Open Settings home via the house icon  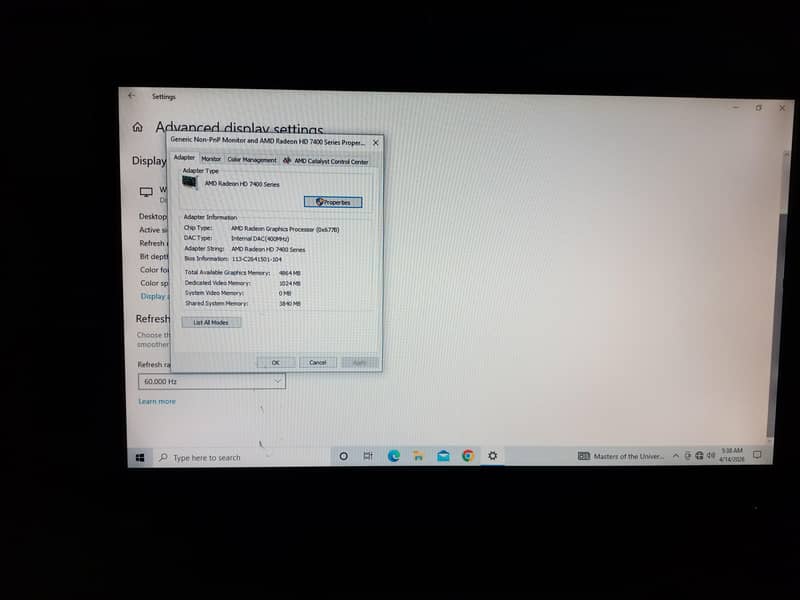138,127
